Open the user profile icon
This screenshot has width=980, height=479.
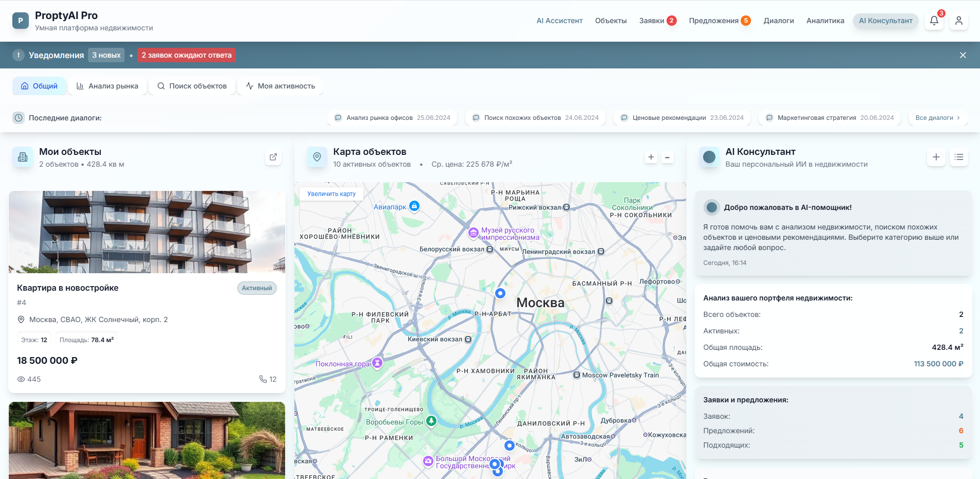click(959, 21)
